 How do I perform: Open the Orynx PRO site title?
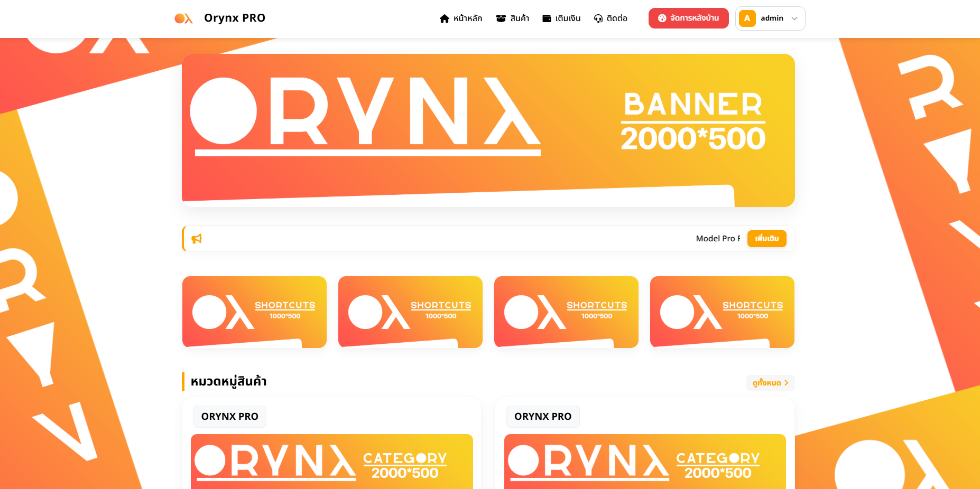click(x=235, y=18)
